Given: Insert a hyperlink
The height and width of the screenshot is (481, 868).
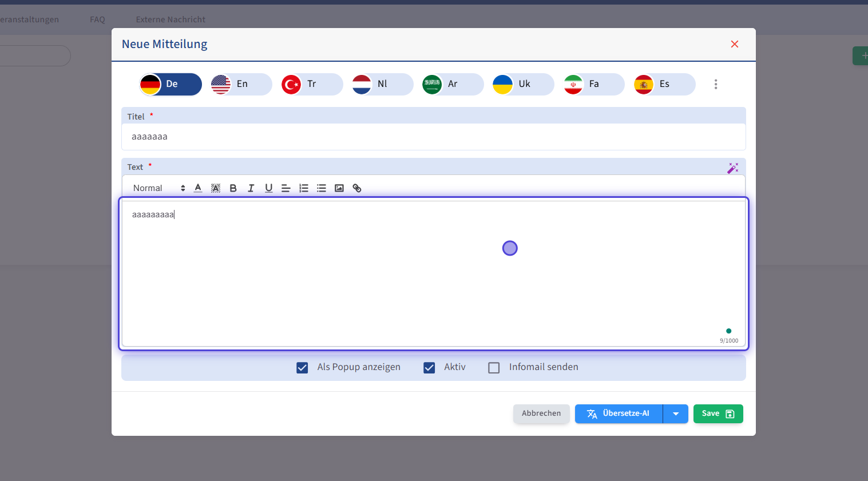Looking at the screenshot, I should pyautogui.click(x=357, y=188).
